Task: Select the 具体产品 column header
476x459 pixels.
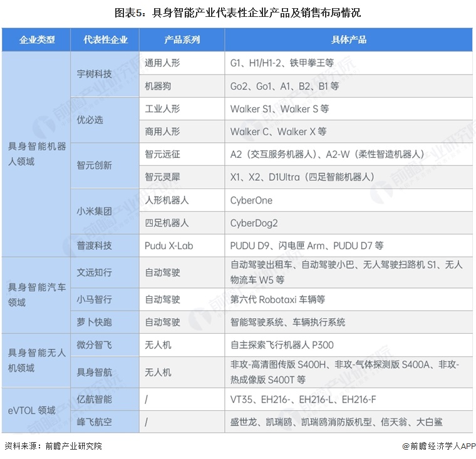Action: (x=348, y=40)
